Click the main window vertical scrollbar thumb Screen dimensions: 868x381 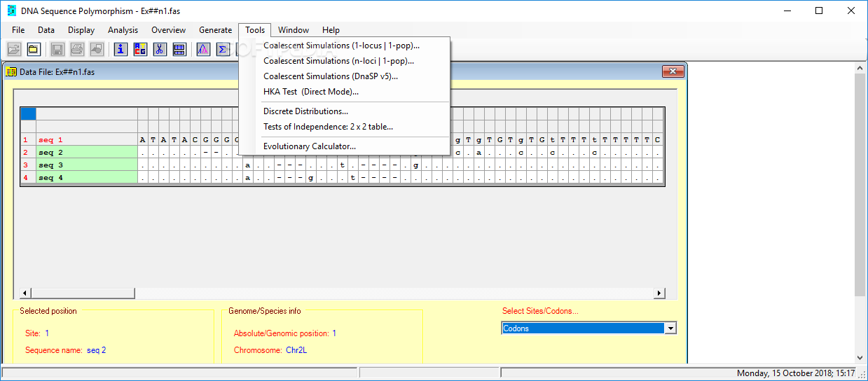[x=861, y=184]
